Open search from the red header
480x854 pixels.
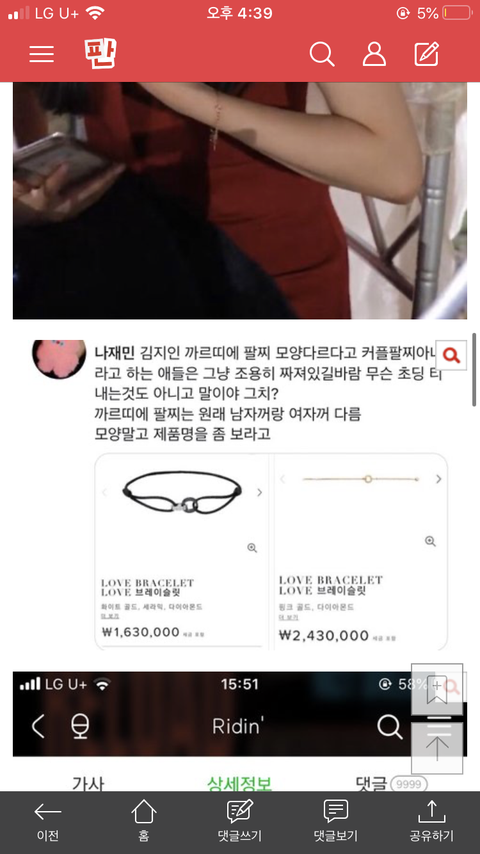point(322,54)
